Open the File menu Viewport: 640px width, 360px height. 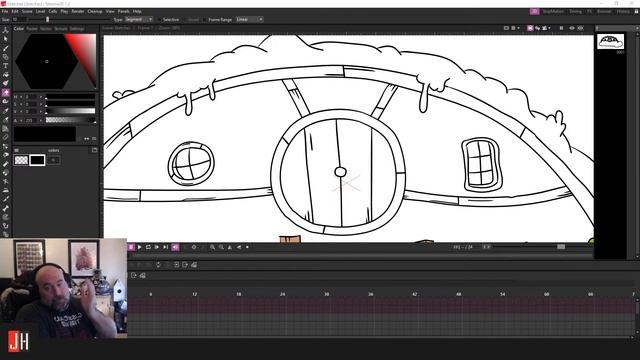click(5, 11)
